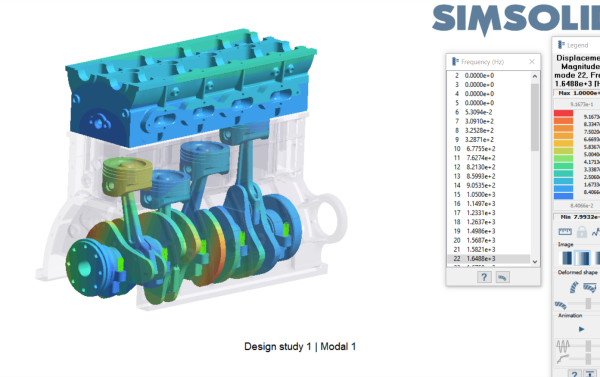Select mode 20 at 1.5687e+3
Viewport: 600px width, 377px height.
point(489,240)
